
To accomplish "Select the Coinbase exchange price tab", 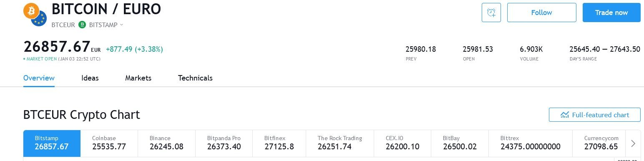I will [x=109, y=143].
